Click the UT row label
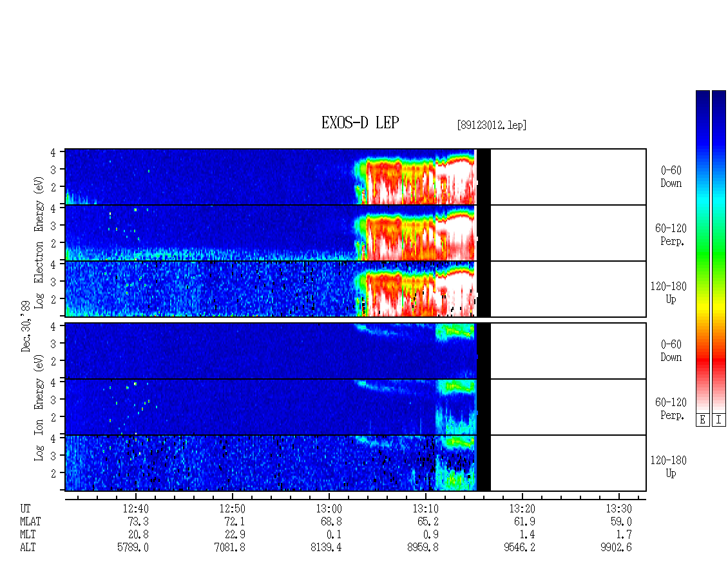The image size is (728, 564). tap(25, 509)
